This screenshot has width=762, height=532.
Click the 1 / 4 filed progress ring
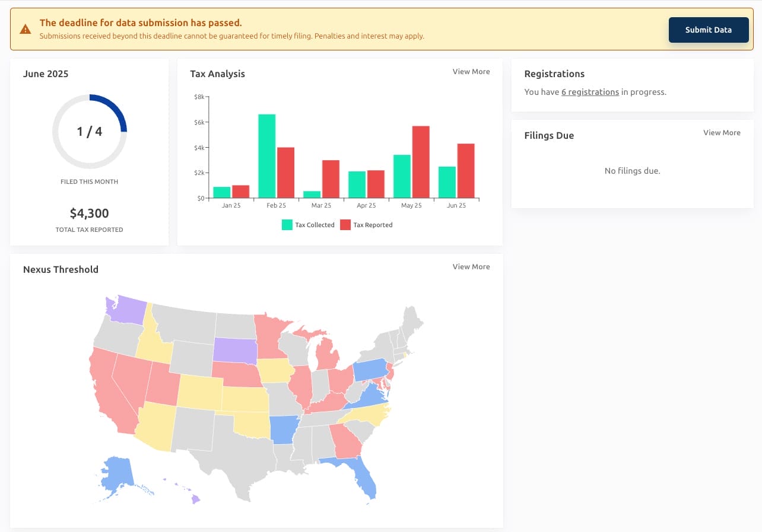tap(90, 132)
